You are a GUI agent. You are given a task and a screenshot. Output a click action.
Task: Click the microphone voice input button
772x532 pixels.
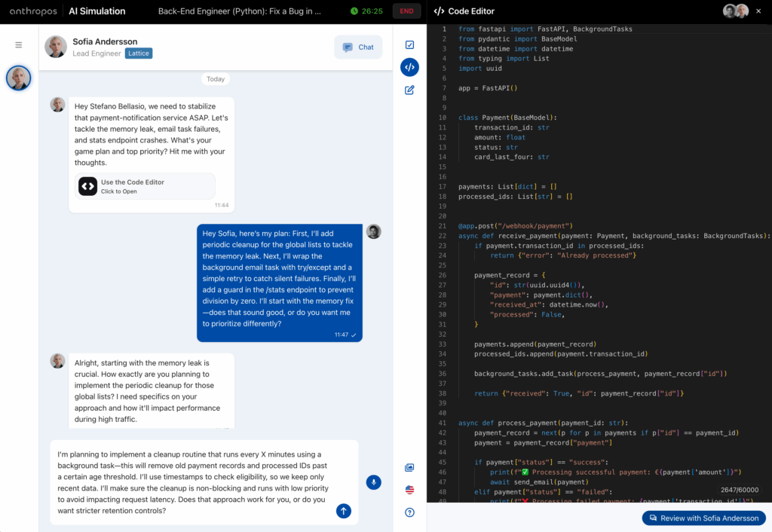(373, 482)
